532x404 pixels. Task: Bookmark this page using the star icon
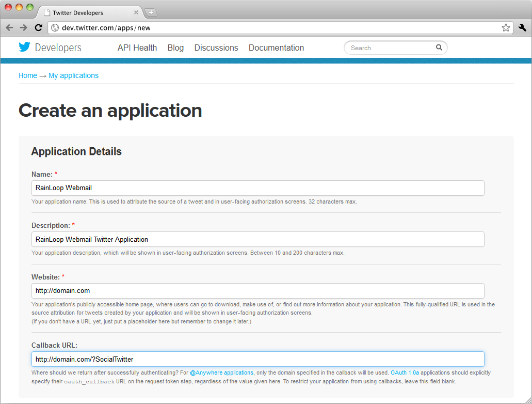(x=506, y=28)
